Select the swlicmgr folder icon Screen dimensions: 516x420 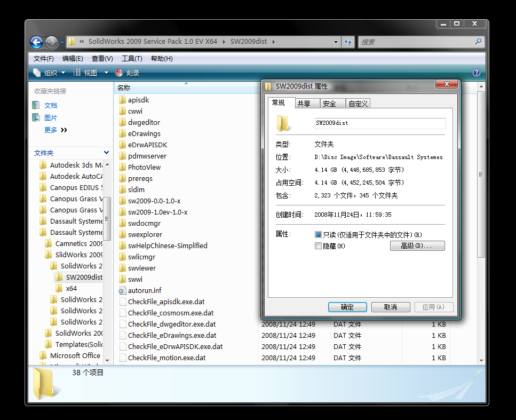122,256
